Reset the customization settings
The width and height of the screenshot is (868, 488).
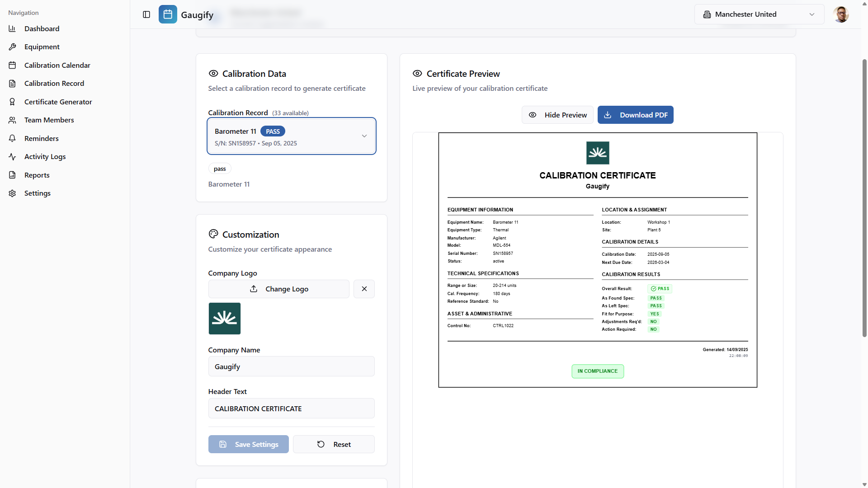click(334, 444)
